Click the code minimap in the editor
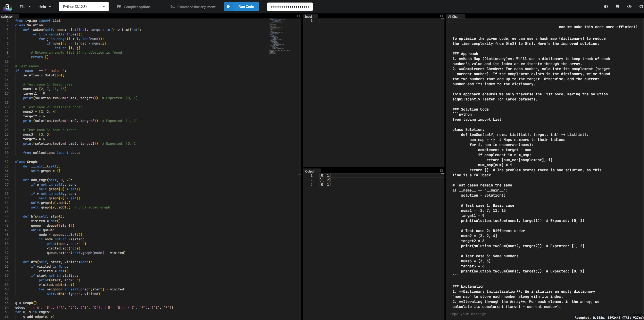 pos(280,37)
